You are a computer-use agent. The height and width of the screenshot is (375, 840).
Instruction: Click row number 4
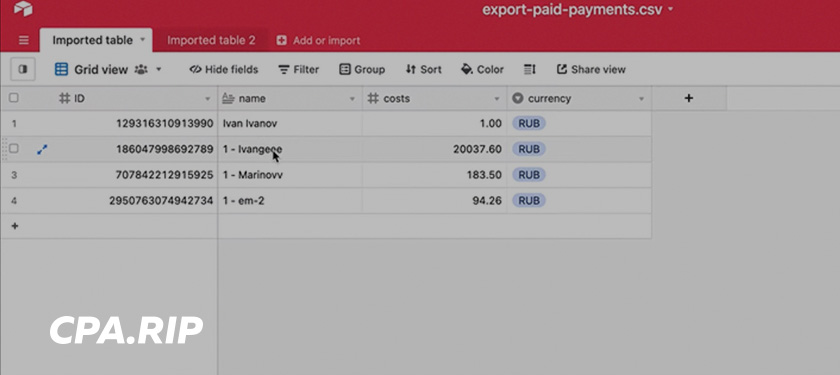point(14,201)
